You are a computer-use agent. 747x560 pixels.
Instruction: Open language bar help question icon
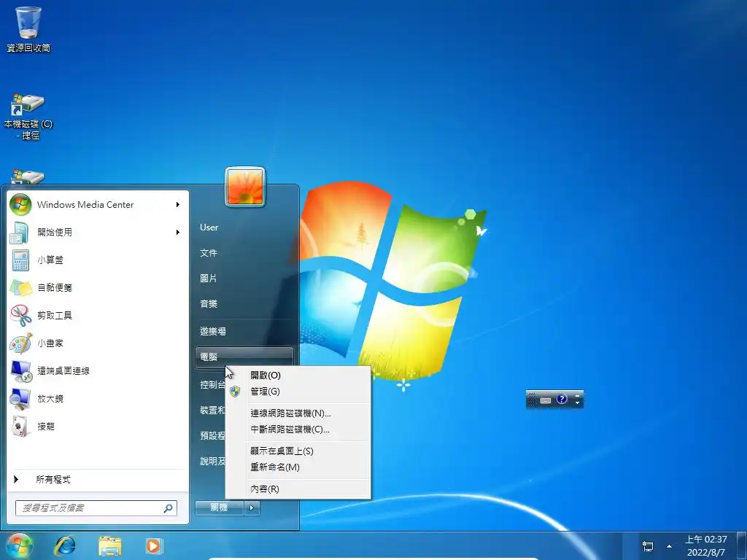click(x=562, y=399)
